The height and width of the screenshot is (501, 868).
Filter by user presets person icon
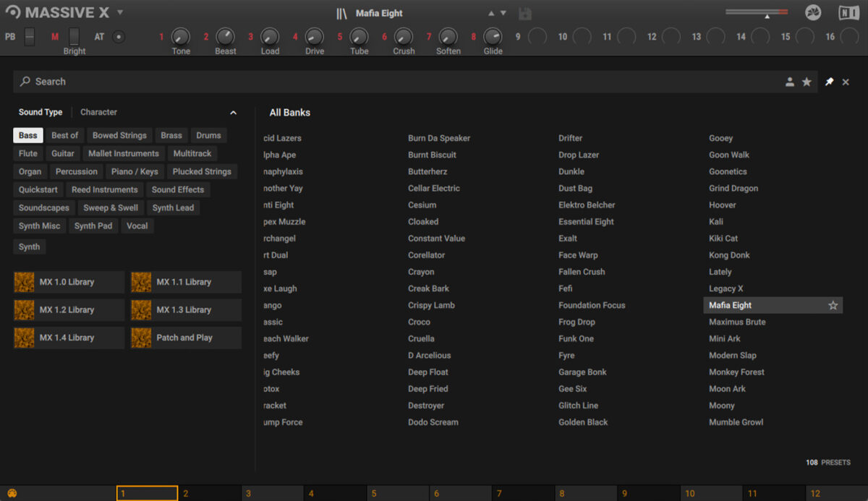tap(790, 82)
